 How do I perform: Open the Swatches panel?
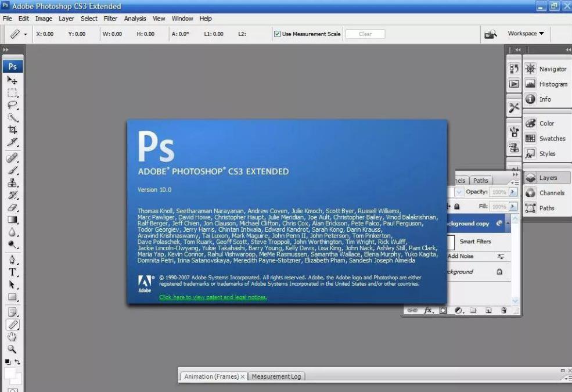click(545, 139)
